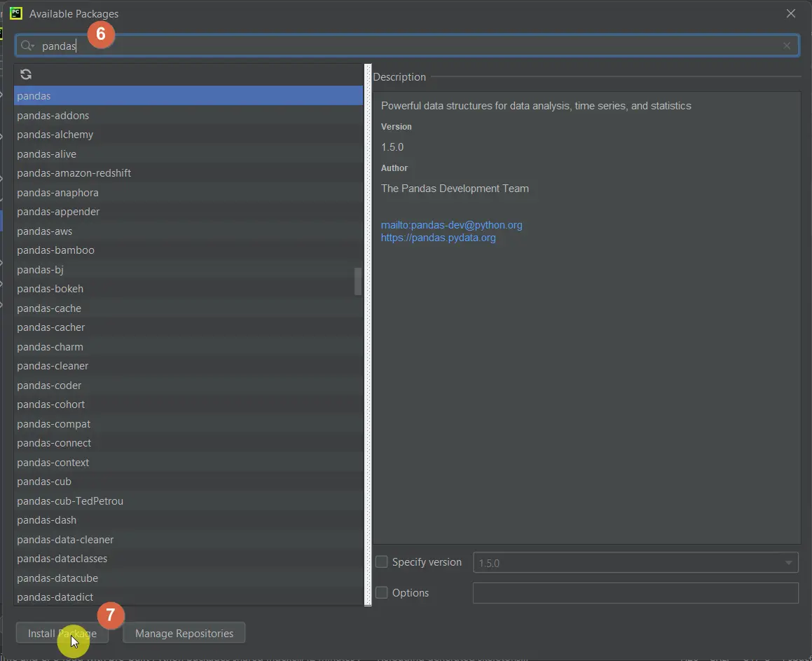Select pandas-cleaner package
Viewport: 812px width, 661px height.
188,366
